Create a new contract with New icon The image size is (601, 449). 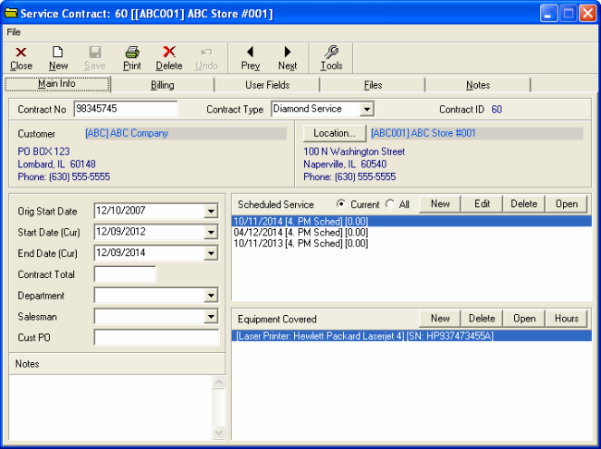pyautogui.click(x=58, y=58)
